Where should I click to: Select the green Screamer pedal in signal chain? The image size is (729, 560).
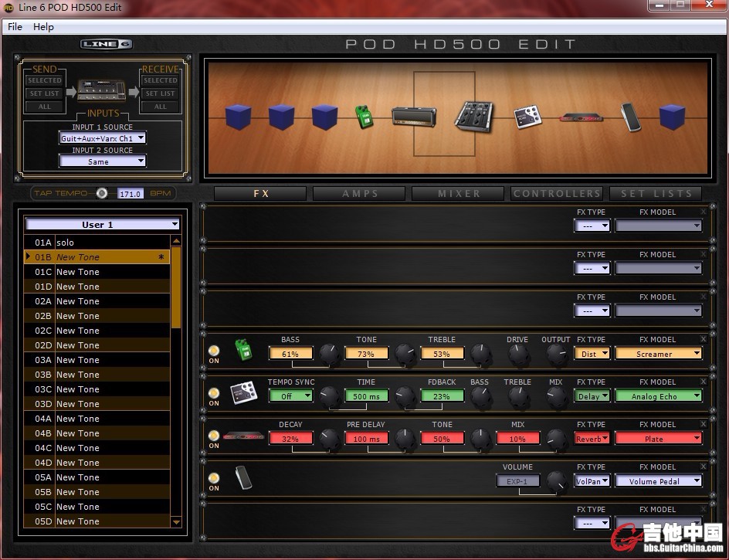coord(364,117)
